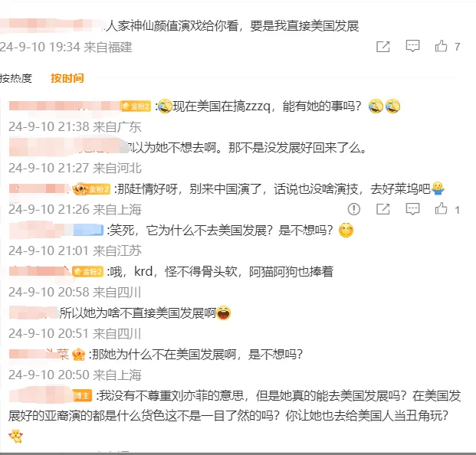
Task: Open comment icon on the Fujian post
Action: coord(412,47)
